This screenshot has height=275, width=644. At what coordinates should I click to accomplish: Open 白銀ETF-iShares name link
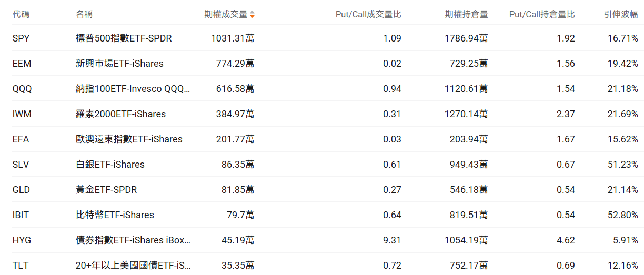[110, 165]
